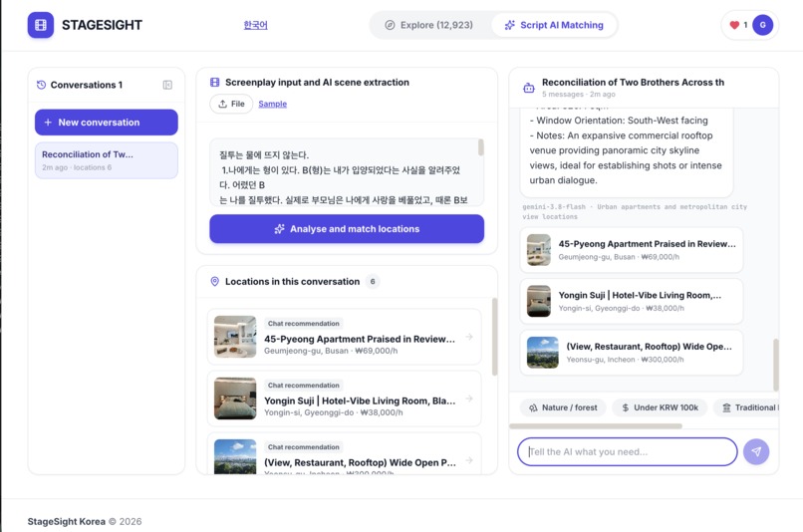Click the Reconciliation of Two Brothers chat title
The width and height of the screenshot is (803, 532).
[x=633, y=83]
